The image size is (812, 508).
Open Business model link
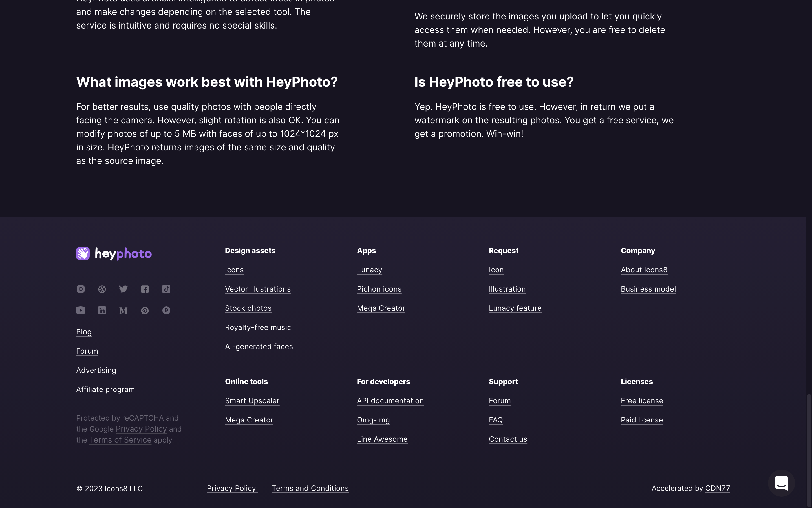pos(648,289)
